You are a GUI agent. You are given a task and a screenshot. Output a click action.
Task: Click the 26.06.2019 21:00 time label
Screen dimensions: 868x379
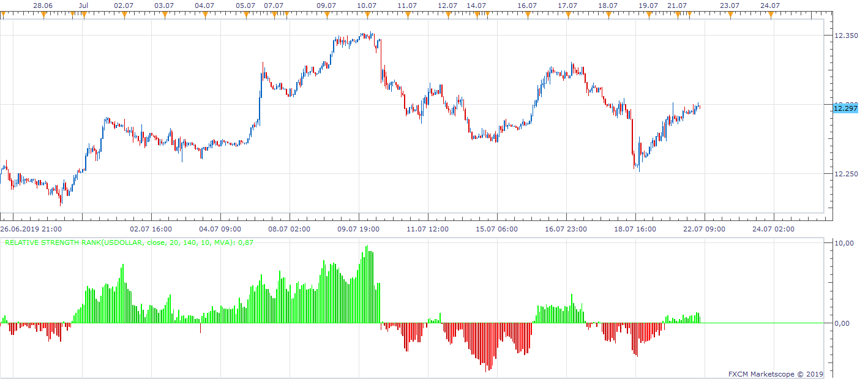click(x=30, y=229)
